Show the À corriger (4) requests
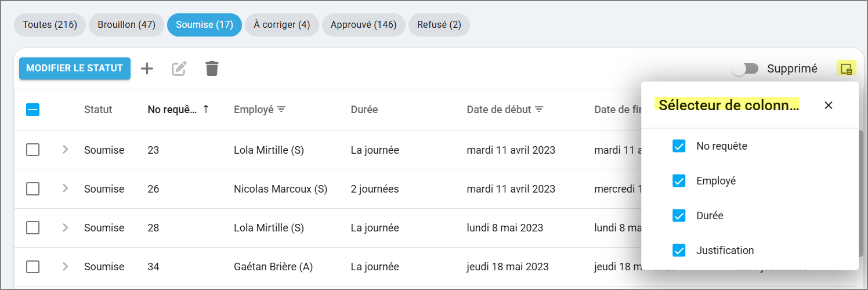This screenshot has height=290, width=868. (x=281, y=25)
